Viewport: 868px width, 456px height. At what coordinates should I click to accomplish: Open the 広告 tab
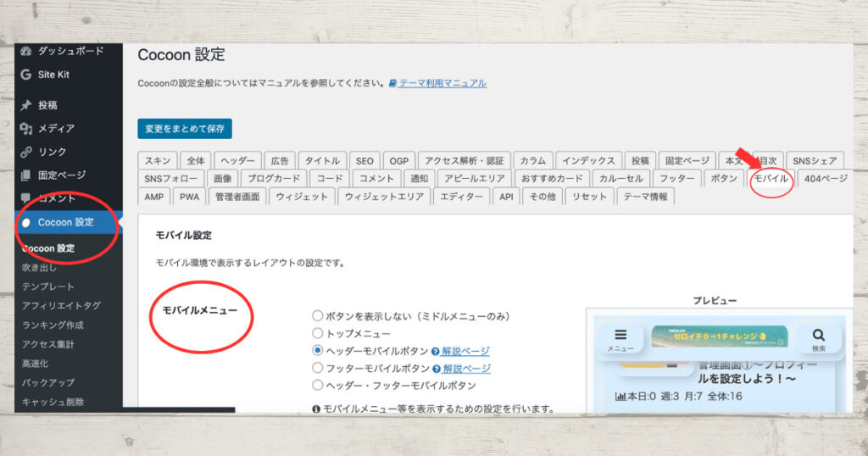tap(280, 160)
